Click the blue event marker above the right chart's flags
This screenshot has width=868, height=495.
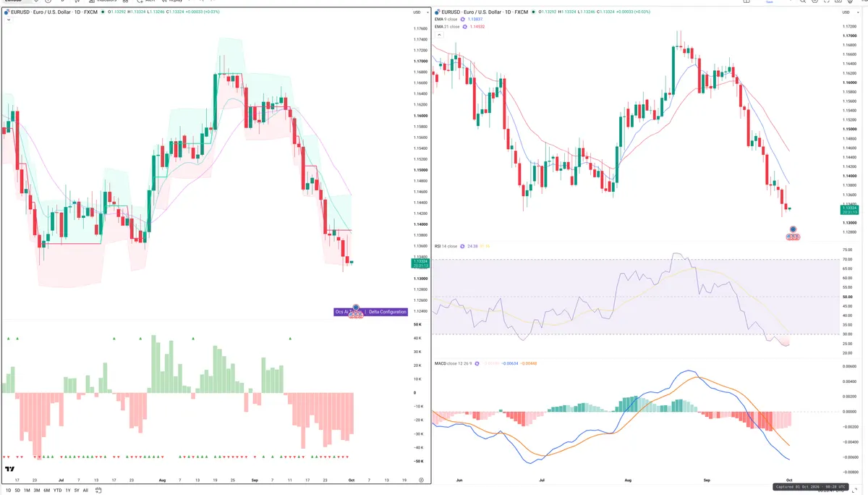793,229
